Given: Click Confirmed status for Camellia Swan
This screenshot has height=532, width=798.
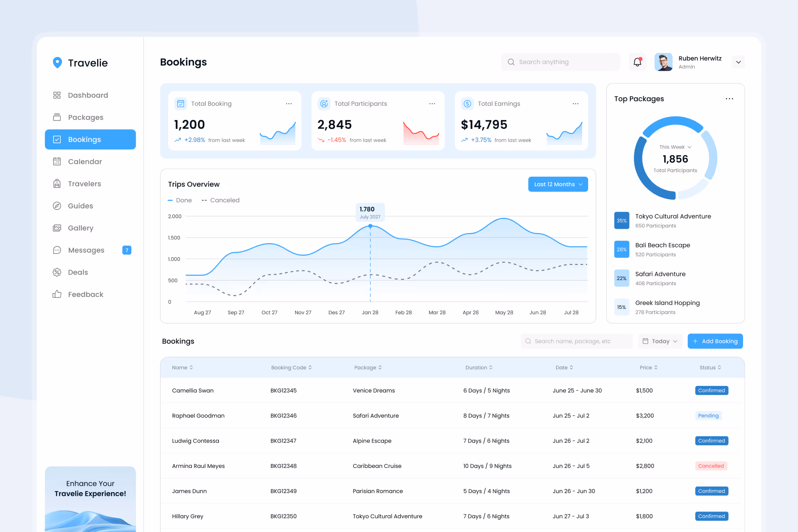Looking at the screenshot, I should (711, 390).
